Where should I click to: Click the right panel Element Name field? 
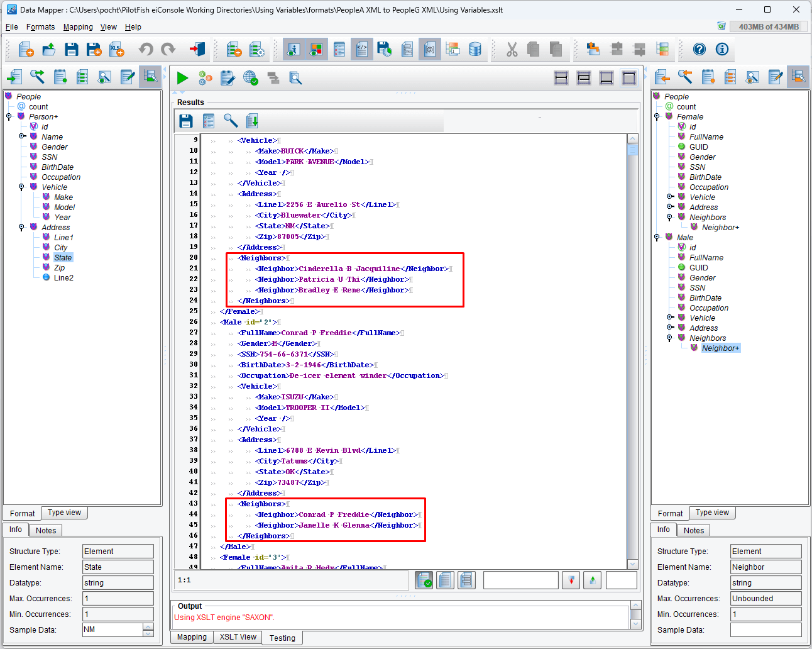765,567
